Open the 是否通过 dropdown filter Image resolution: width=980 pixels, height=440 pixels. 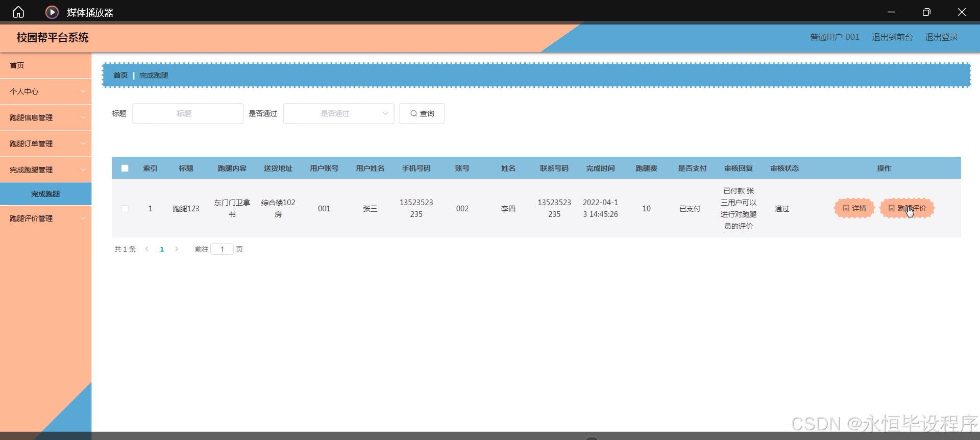(339, 113)
